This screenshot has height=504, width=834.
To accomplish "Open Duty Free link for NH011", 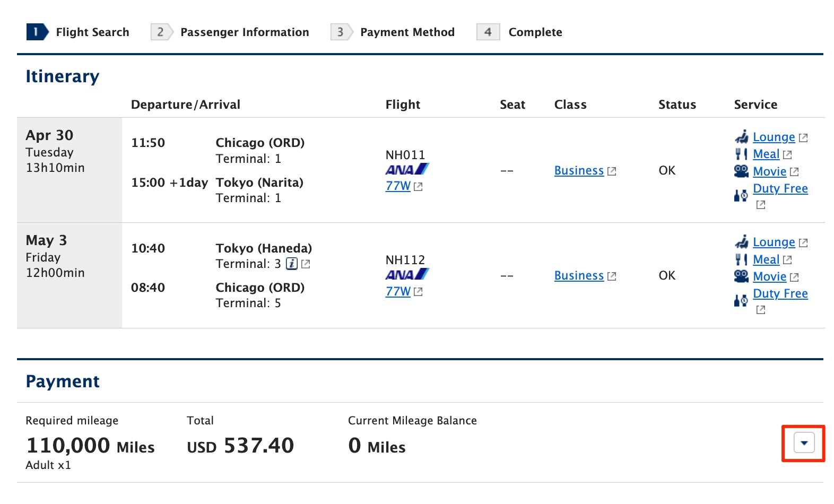I will point(780,189).
